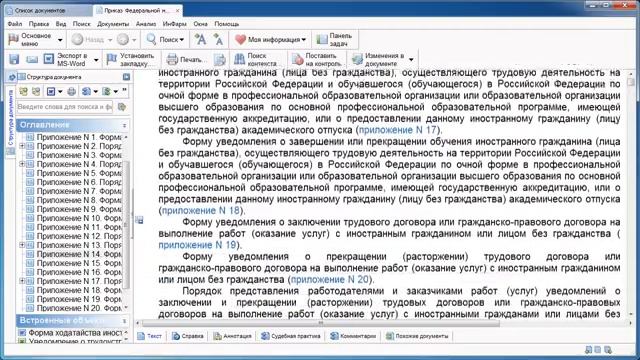
Task: Expand the Приложение N 2 tree node
Action: (x=22, y=146)
